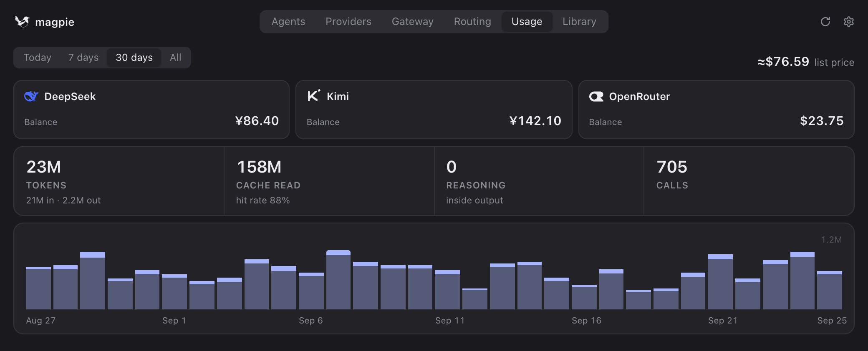The height and width of the screenshot is (351, 868).
Task: Click the ≈$76.59 list price total
Action: pos(805,62)
